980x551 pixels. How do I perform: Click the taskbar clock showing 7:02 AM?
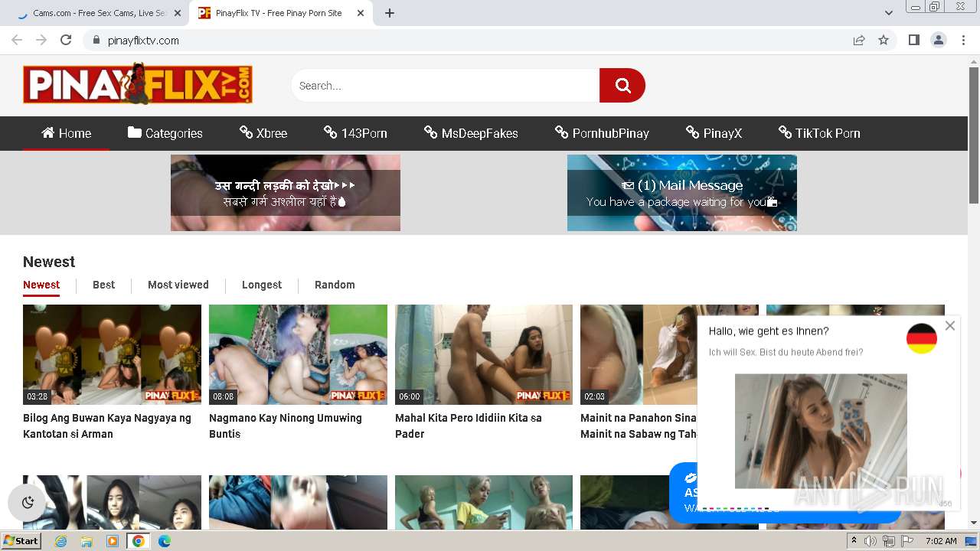pos(941,541)
